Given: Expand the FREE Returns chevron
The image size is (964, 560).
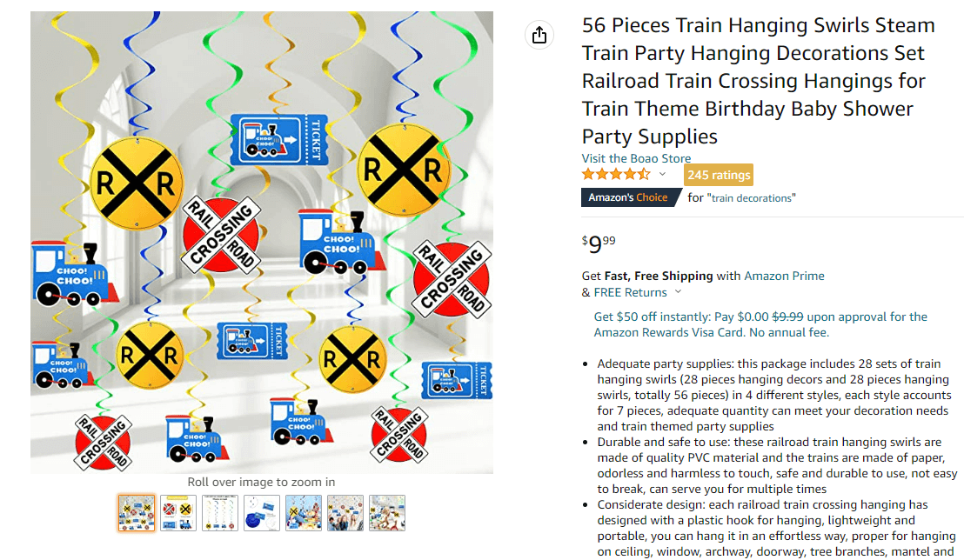Looking at the screenshot, I should tap(678, 292).
